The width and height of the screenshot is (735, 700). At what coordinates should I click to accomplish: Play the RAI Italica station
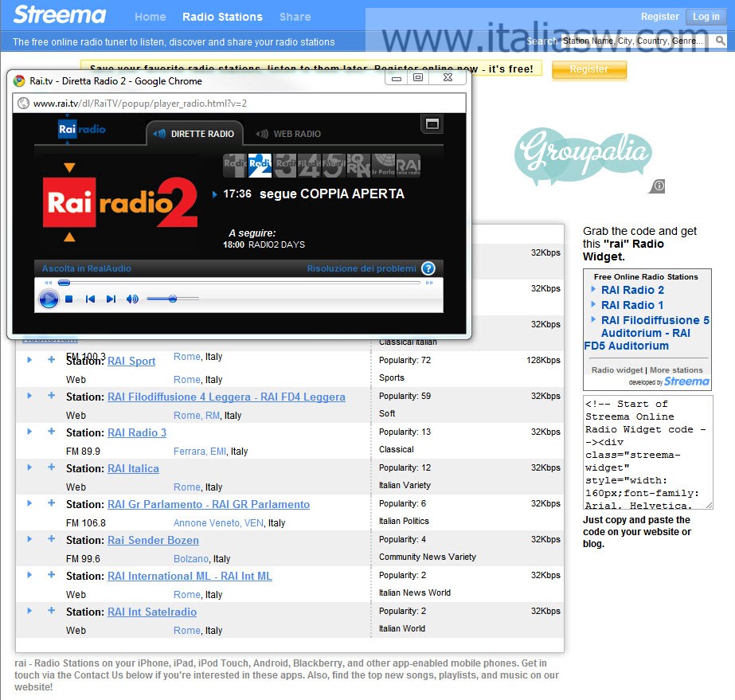tap(29, 467)
